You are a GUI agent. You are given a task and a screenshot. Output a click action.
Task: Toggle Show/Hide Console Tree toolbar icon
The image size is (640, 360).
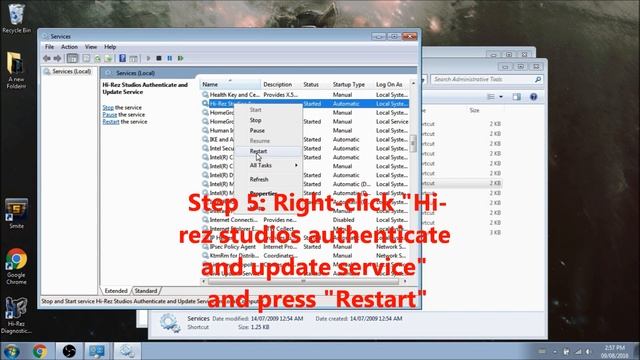coord(72,58)
